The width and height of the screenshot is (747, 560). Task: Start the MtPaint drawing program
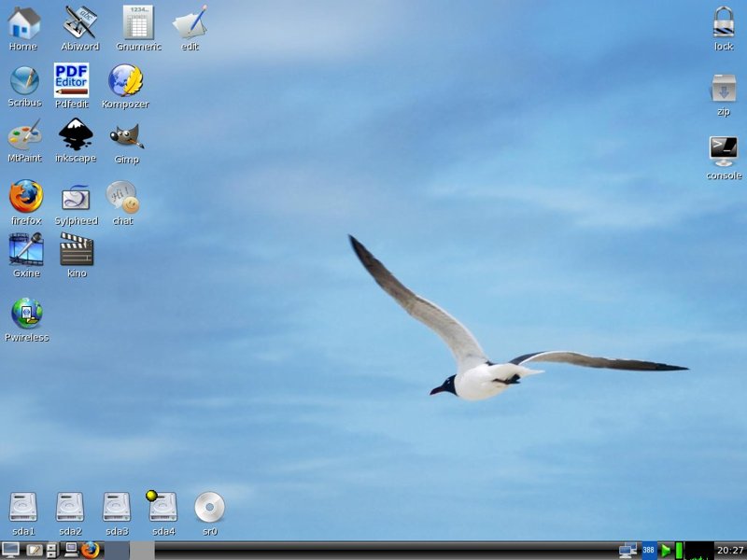pos(24,135)
